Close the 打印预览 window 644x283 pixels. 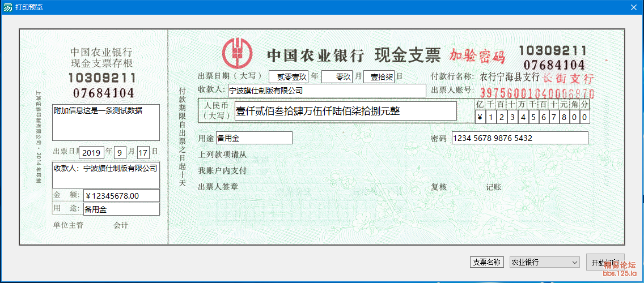633,7
